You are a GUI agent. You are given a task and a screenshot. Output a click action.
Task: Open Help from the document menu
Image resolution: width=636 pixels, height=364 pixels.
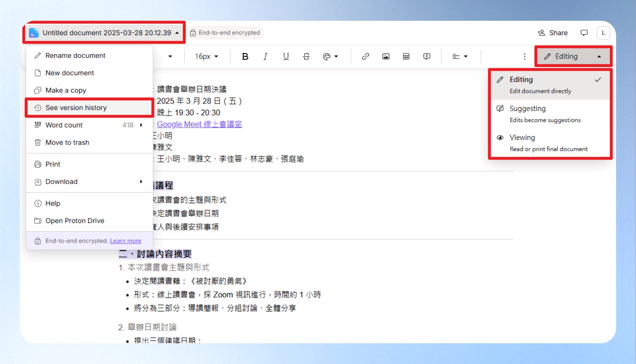click(89, 203)
